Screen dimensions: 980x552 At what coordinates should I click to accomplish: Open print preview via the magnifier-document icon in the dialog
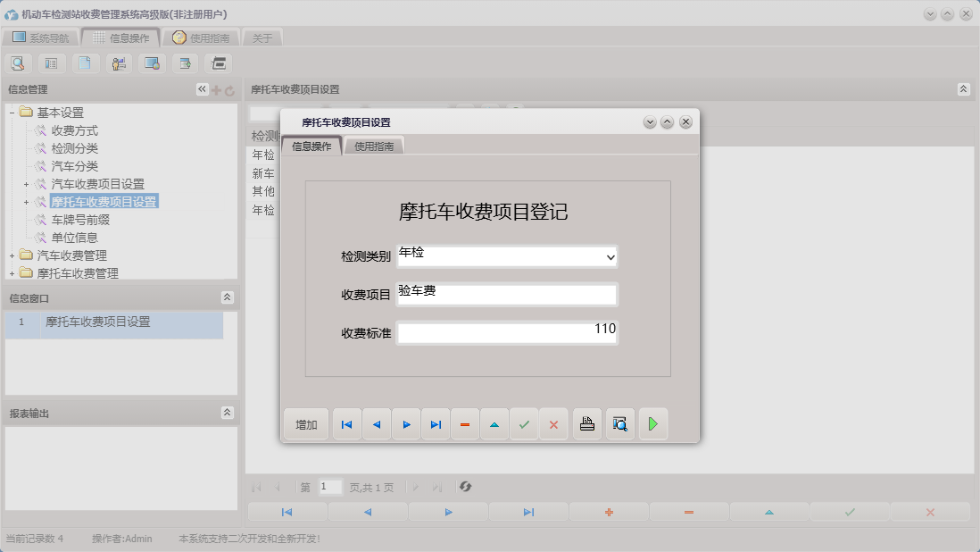(x=619, y=424)
